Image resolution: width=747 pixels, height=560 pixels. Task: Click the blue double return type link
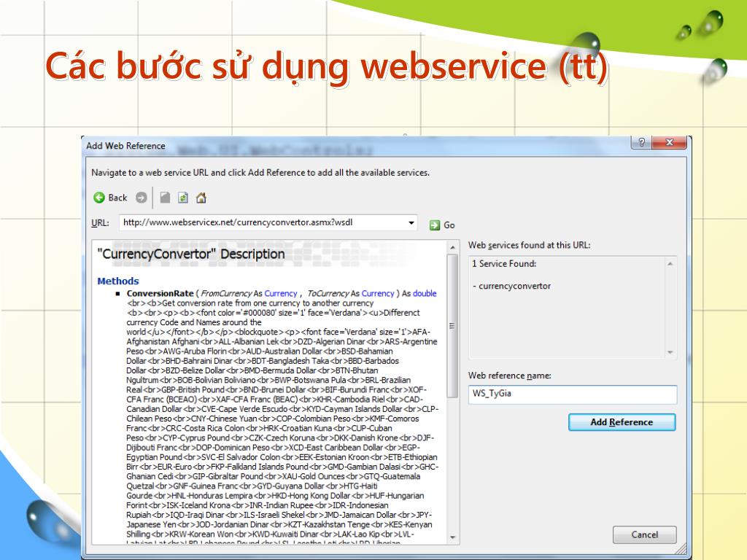[425, 293]
